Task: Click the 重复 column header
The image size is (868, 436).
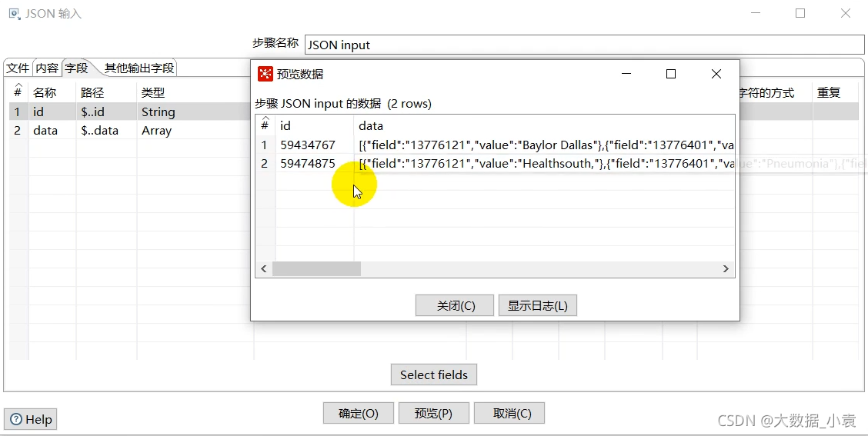Action: click(x=837, y=92)
